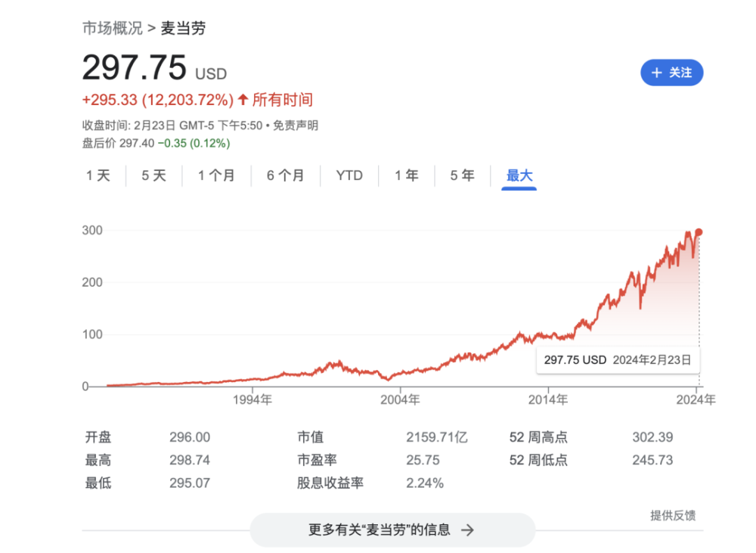Image resolution: width=756 pixels, height=553 pixels.
Task: Click the red endpoint dot on chart
Action: [699, 232]
